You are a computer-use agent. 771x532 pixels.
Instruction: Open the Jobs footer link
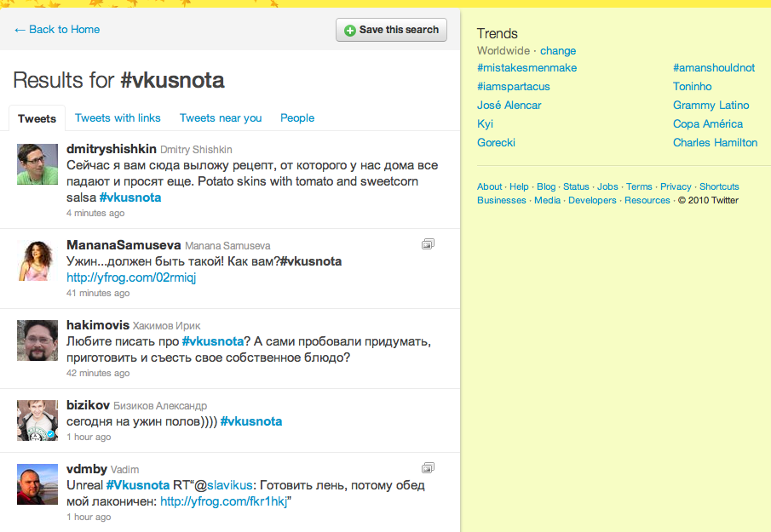607,186
